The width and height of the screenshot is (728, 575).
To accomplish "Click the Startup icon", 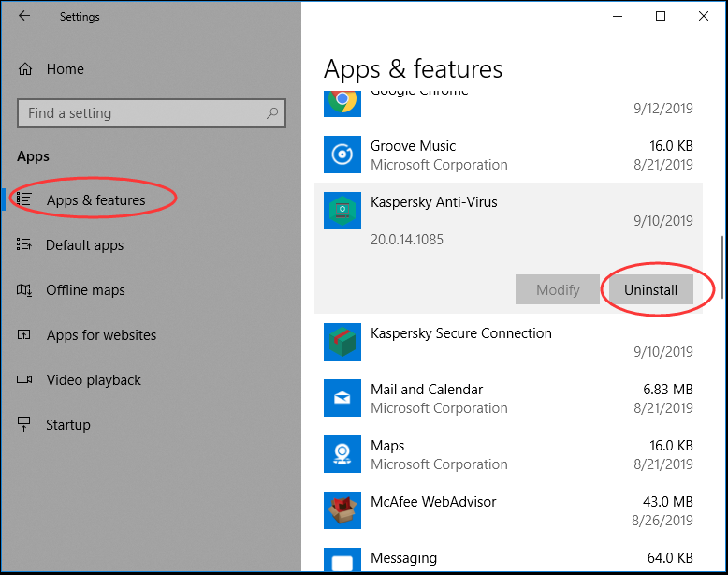I will click(23, 424).
